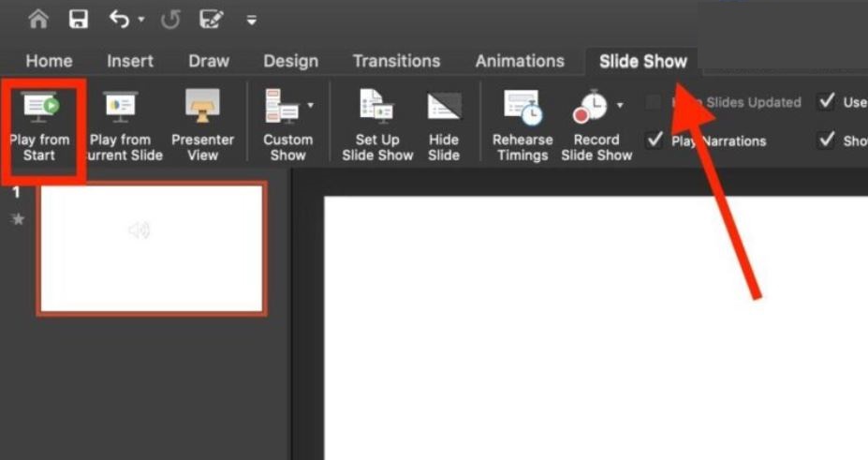
Task: Expand the Custom Show dropdown arrow
Action: tap(310, 105)
